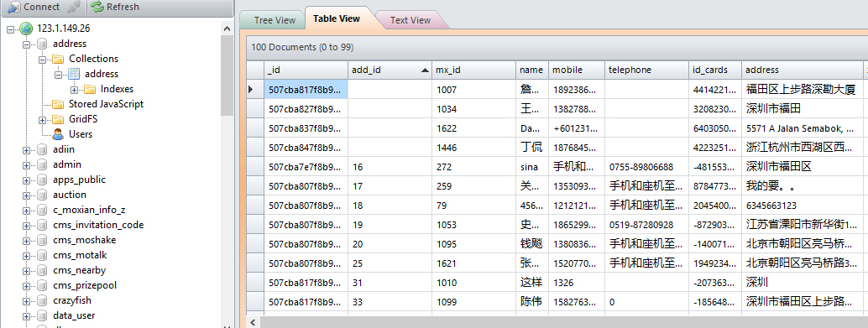Expand the c_moxian_info_z database

(x=26, y=211)
